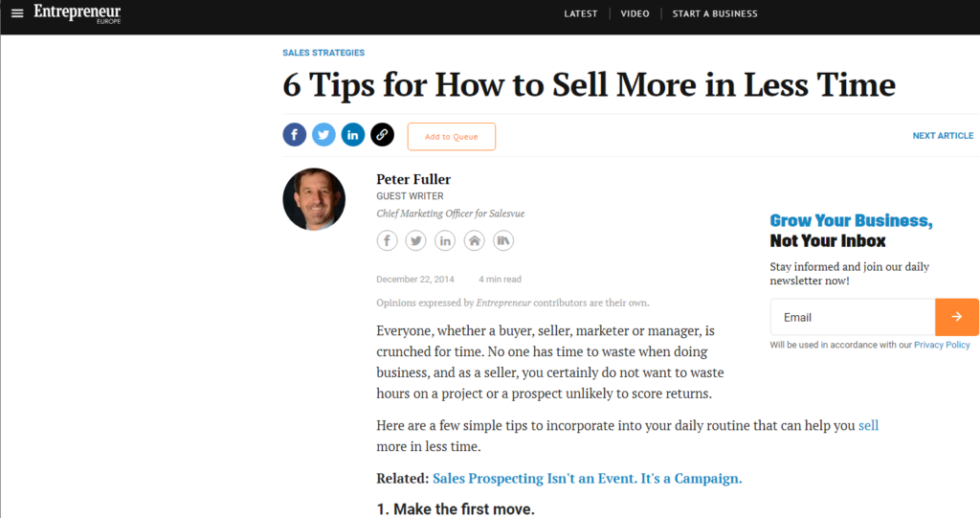The width and height of the screenshot is (980, 518).
Task: Click Add to Queue button
Action: (452, 137)
